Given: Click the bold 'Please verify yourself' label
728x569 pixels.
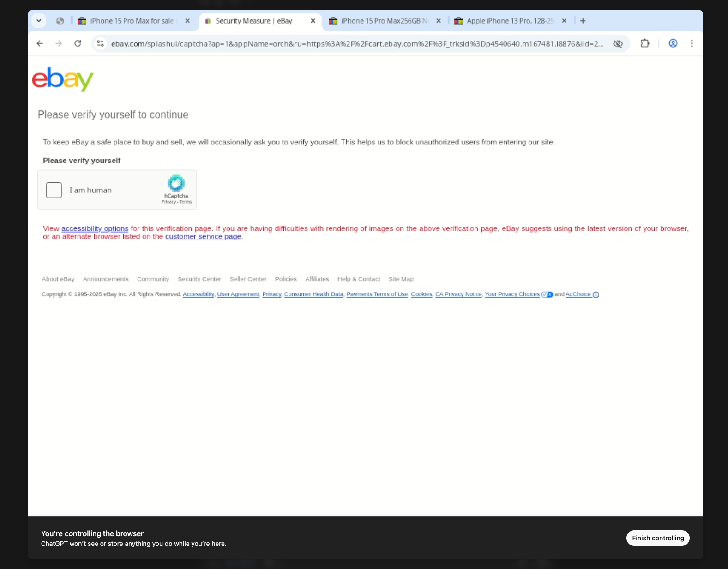Looking at the screenshot, I should click(x=82, y=161).
